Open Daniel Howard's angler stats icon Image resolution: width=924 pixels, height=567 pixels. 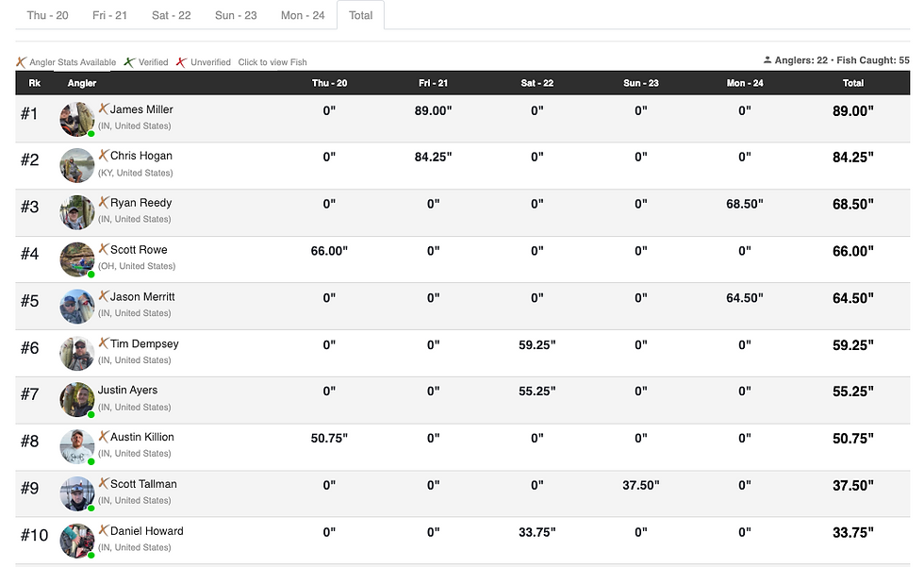pos(103,530)
